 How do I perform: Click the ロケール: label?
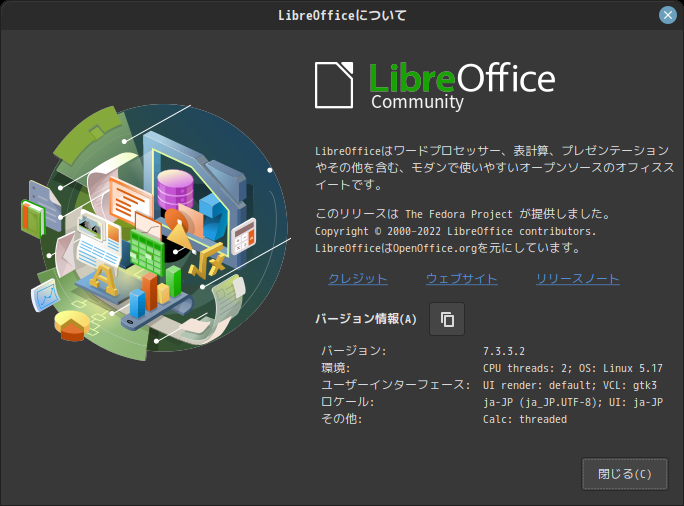click(348, 402)
